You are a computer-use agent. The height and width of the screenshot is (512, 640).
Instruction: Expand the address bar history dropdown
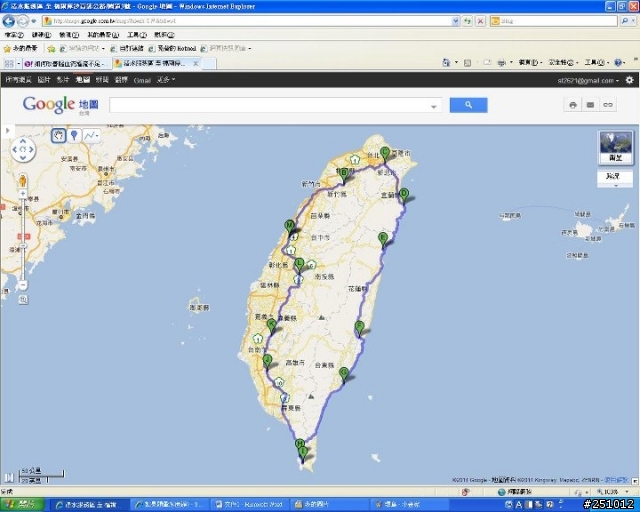pyautogui.click(x=456, y=21)
